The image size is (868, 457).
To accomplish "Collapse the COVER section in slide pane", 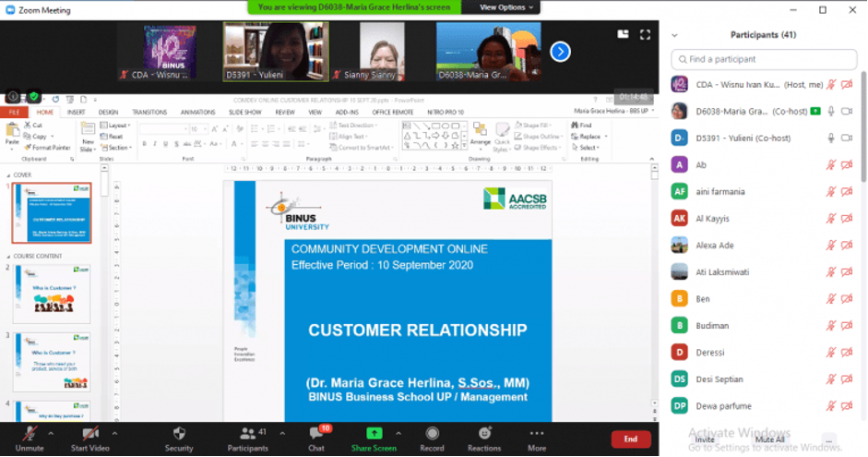I will click(x=8, y=175).
